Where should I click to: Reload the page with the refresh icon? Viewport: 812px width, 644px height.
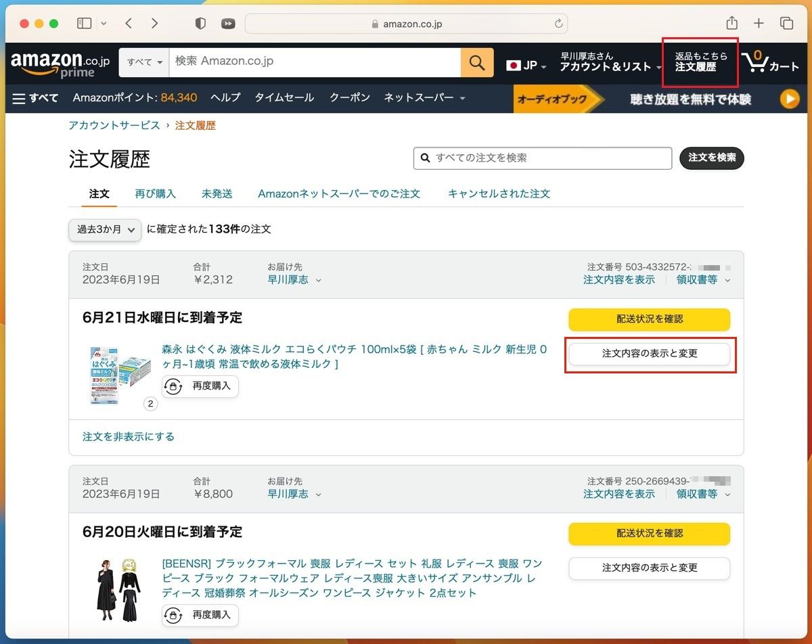(558, 24)
